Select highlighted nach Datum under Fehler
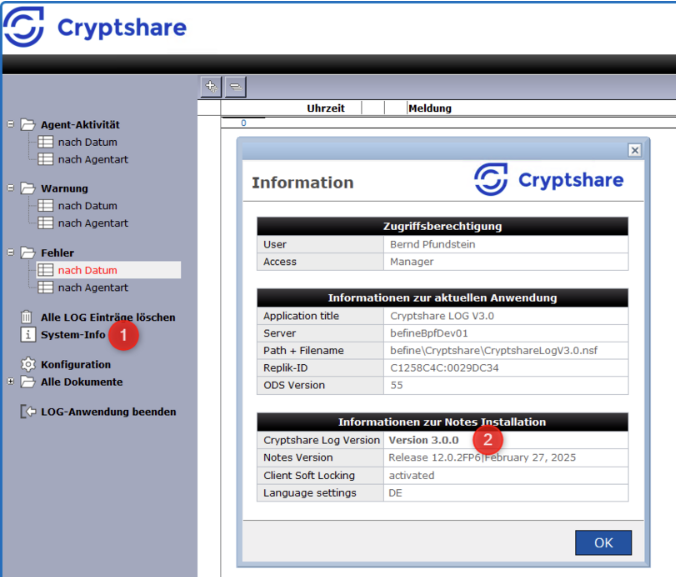The height and width of the screenshot is (577, 676). [x=88, y=270]
